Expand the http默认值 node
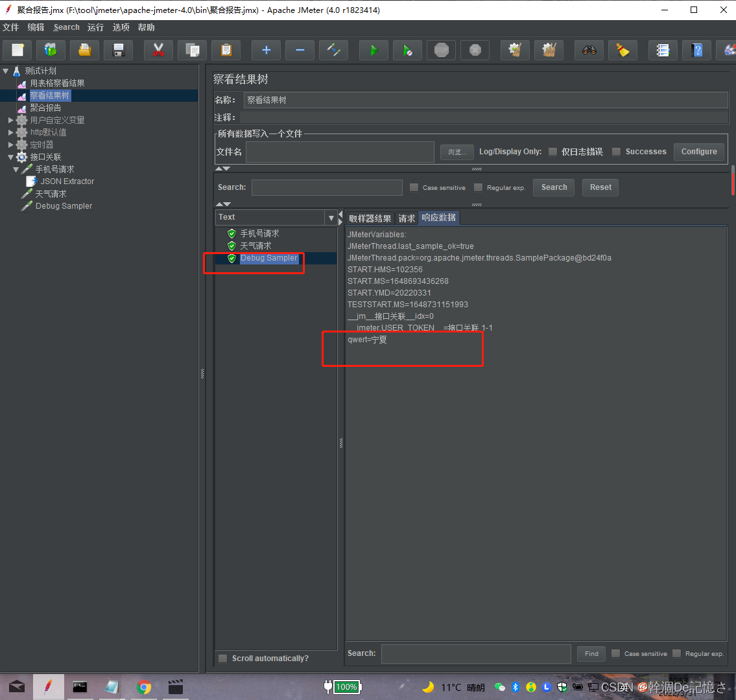 coord(11,132)
